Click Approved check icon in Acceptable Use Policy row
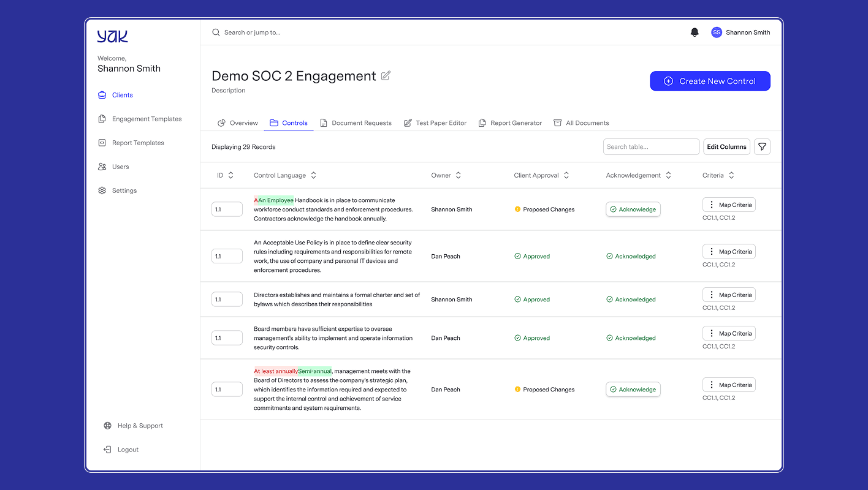This screenshot has width=868, height=490. click(x=517, y=257)
